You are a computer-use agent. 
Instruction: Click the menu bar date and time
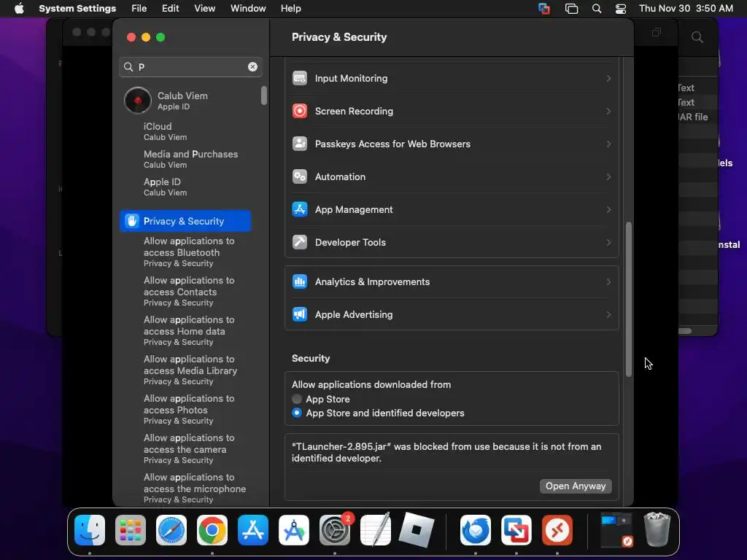coord(686,9)
